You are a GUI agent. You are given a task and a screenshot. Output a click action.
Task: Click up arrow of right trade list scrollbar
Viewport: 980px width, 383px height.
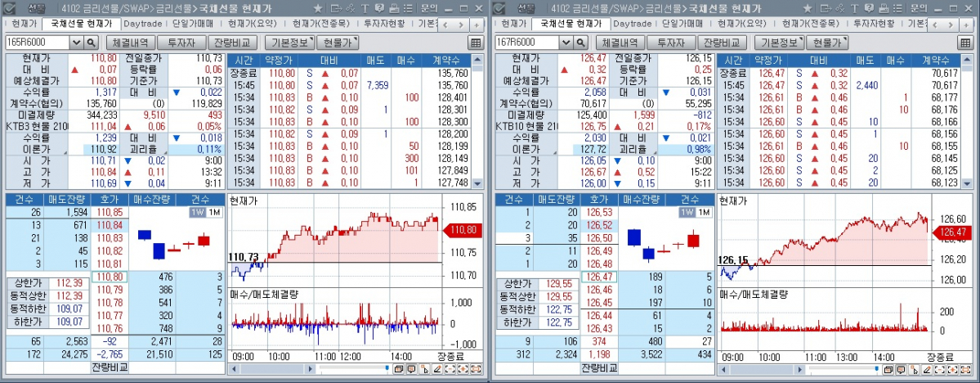click(968, 60)
